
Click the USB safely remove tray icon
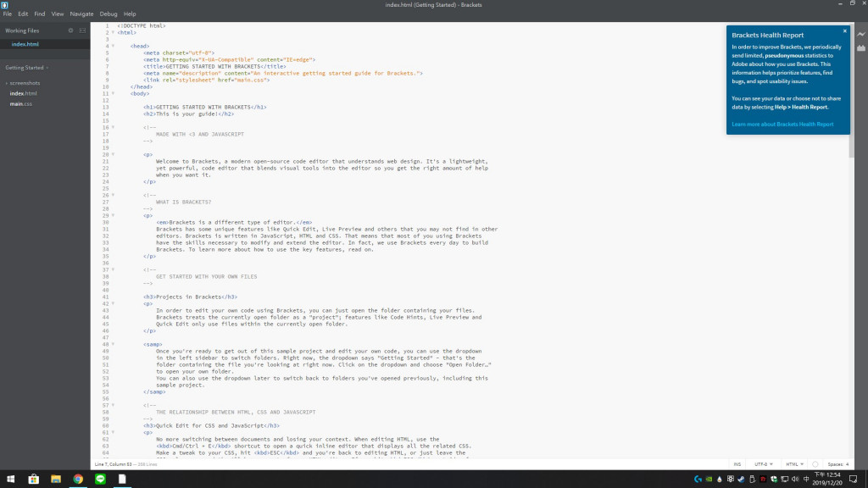tap(752, 480)
